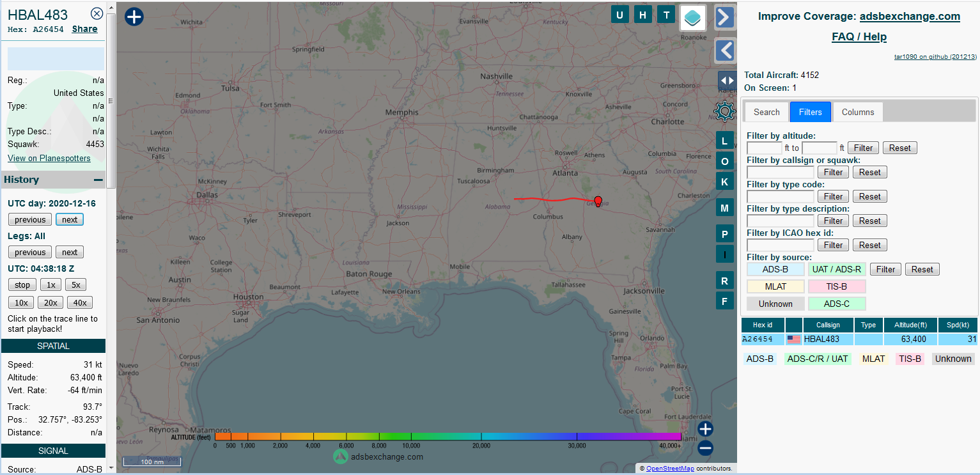Toggle the T map button
The image size is (980, 475).
pyautogui.click(x=667, y=15)
